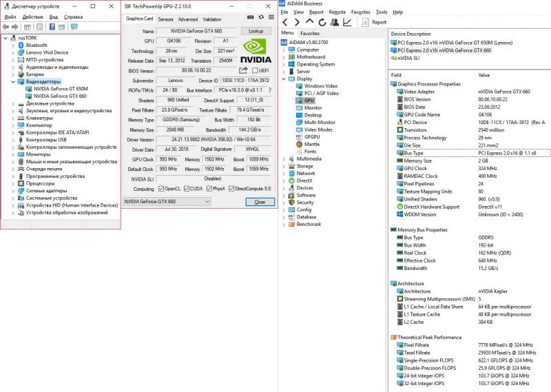
Task: Toggle PhysX checkbox in GPU-Z
Action: click(209, 189)
